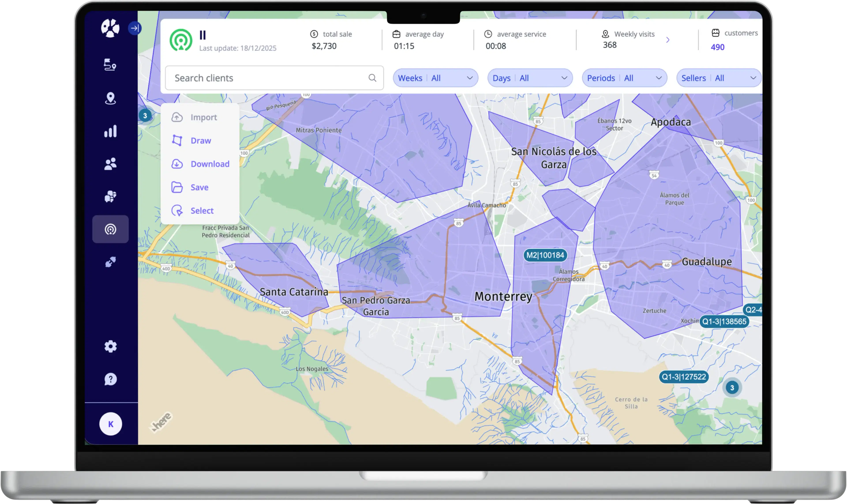
Task: Click the average day briefcase icon
Action: coord(396,34)
